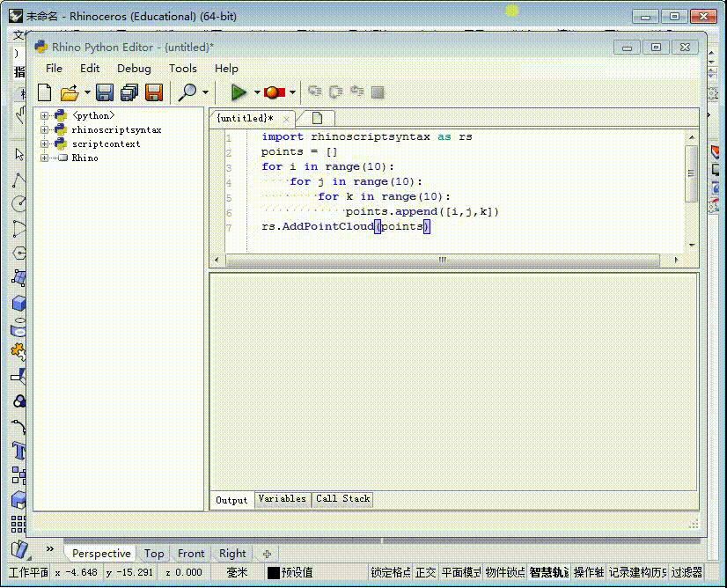Click the magnifier search icon
Viewport: 727px width, 588px height.
coord(187,92)
